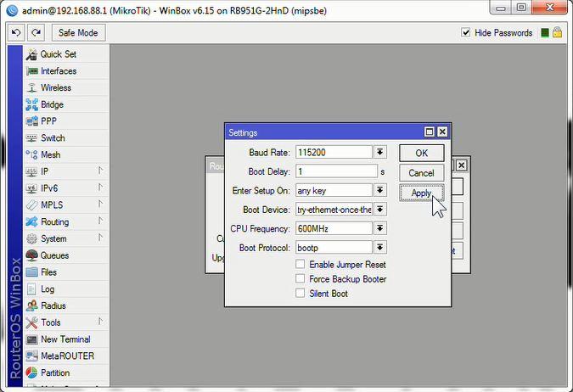
Task: Open the Baud Rate dropdown arrow
Action: click(x=380, y=152)
